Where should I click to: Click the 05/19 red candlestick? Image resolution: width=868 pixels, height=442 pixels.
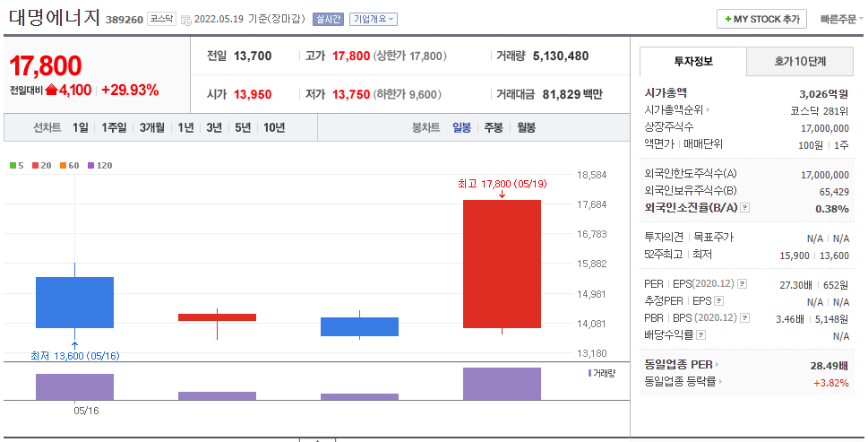coord(503,264)
